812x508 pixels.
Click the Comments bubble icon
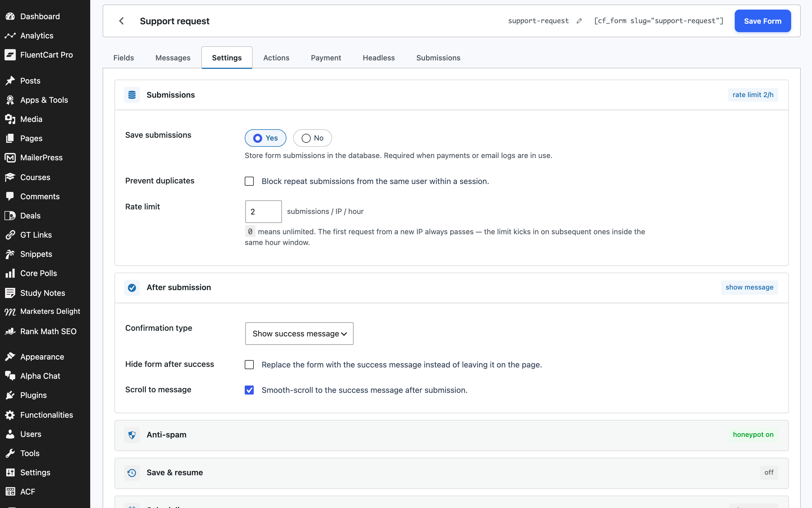[10, 196]
